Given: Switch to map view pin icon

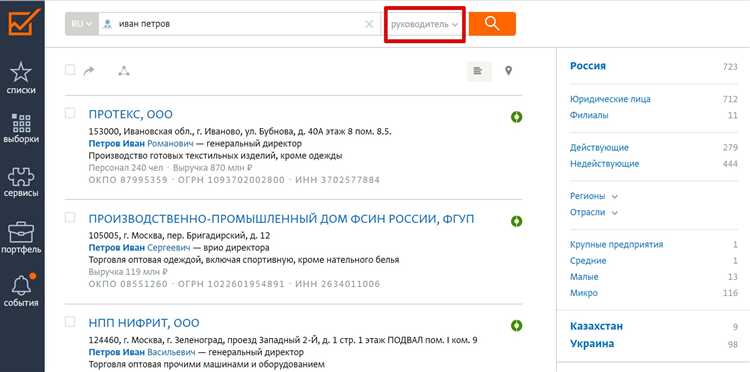Looking at the screenshot, I should 508,71.
